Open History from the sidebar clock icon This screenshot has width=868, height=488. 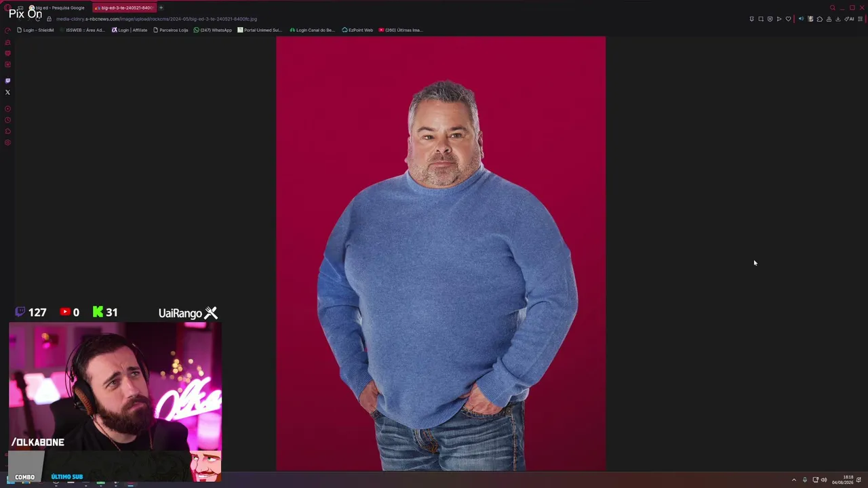click(7, 120)
